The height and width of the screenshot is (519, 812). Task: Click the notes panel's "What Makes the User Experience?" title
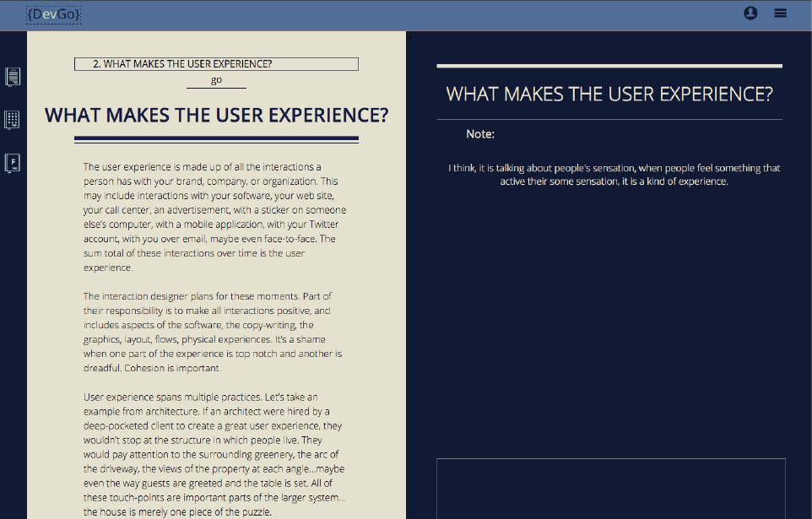(x=609, y=95)
